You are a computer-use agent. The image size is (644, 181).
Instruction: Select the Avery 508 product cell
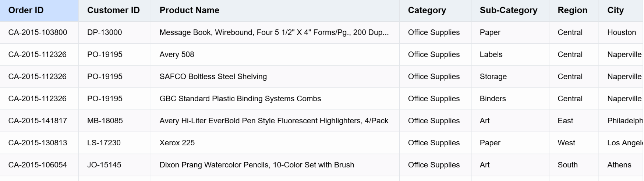point(177,54)
